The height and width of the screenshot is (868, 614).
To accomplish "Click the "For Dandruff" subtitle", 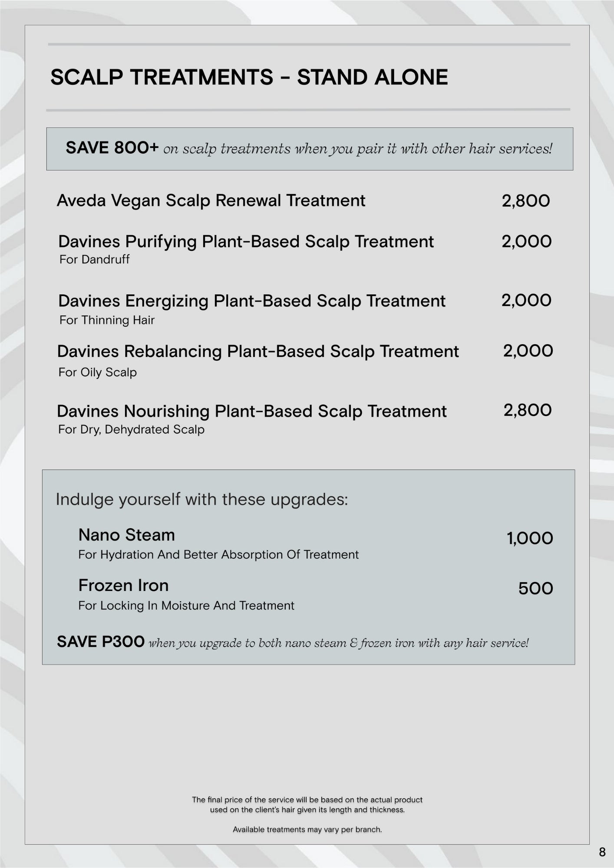I will pyautogui.click(x=94, y=260).
